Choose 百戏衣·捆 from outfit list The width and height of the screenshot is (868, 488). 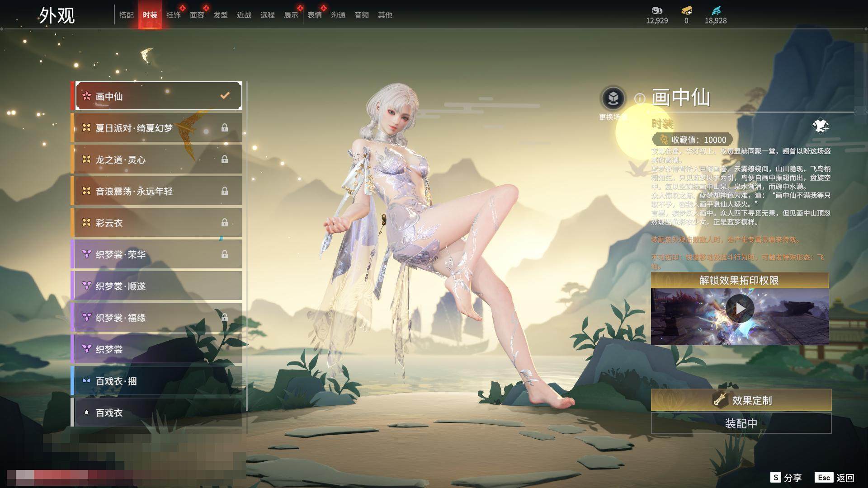158,381
